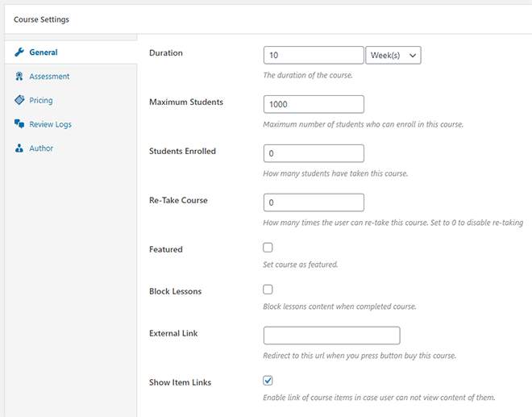The height and width of the screenshot is (417, 532).
Task: Switch to the Assessment tab
Action: (x=49, y=77)
